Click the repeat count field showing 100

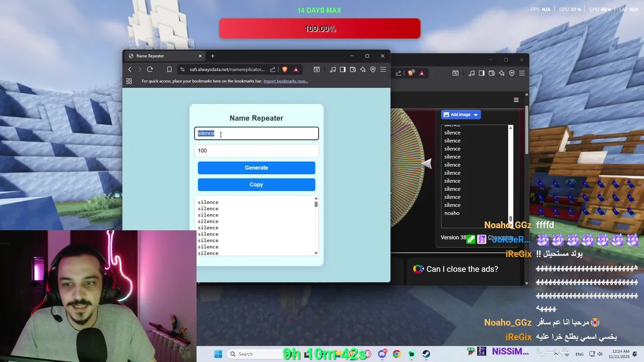coord(257,150)
